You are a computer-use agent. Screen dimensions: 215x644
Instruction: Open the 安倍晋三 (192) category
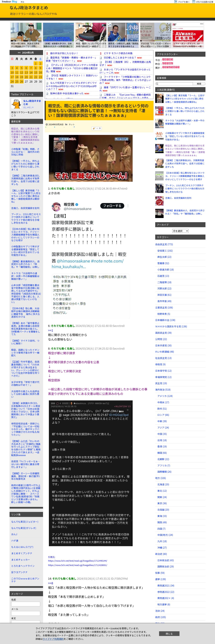click(x=165, y=250)
